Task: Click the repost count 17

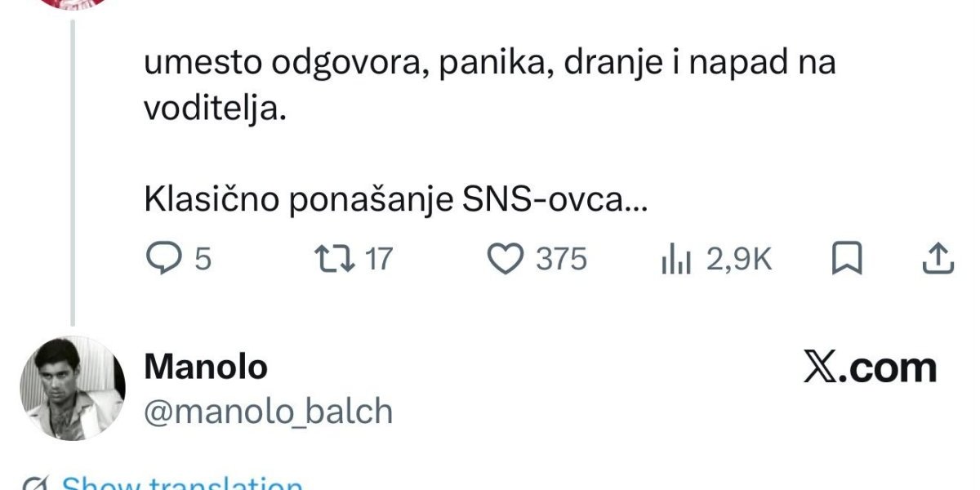Action: 378,260
